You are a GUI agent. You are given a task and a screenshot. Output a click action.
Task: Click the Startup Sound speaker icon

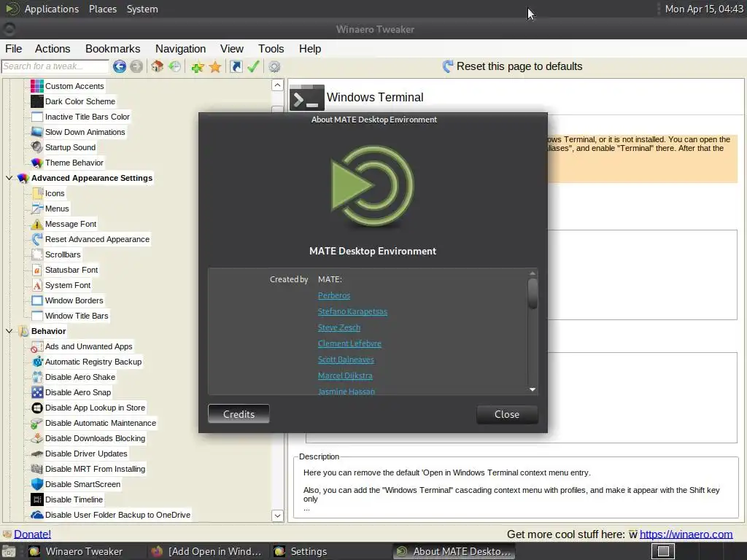(36, 147)
